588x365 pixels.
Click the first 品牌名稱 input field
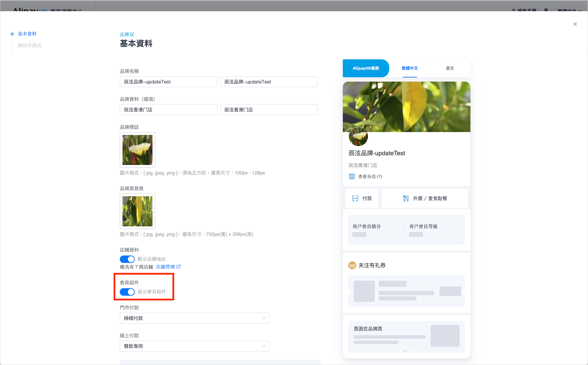click(x=168, y=82)
